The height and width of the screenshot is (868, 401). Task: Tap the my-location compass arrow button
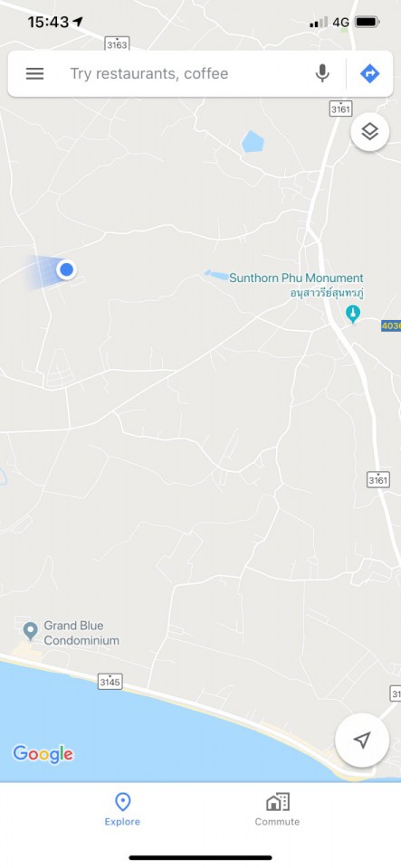tap(362, 741)
